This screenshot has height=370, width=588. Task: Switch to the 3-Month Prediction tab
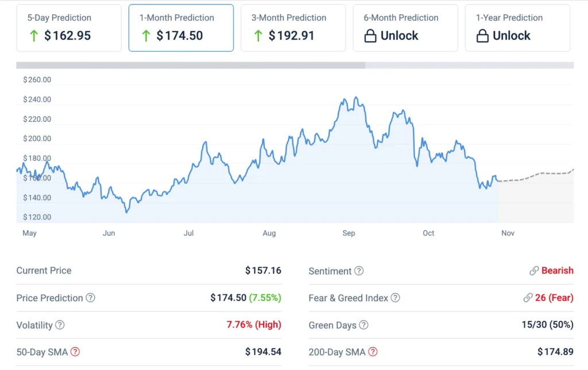coord(293,28)
